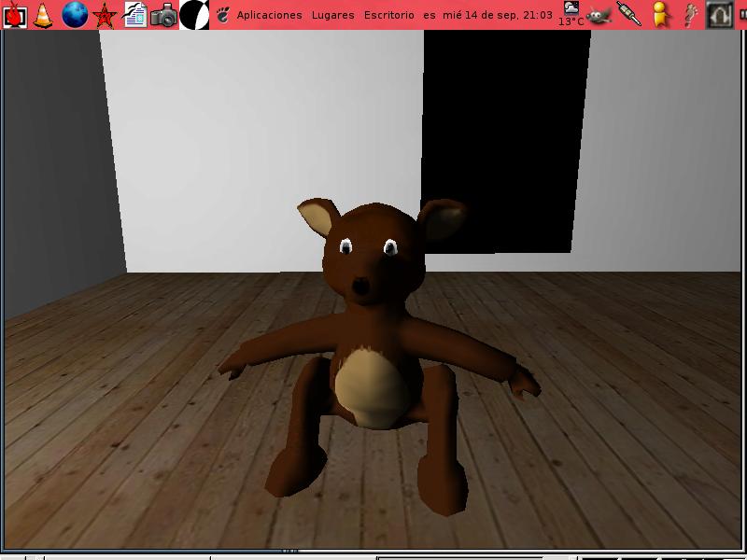The height and width of the screenshot is (560, 747).
Task: Launch the yellow figure messenger icon
Action: (x=660, y=15)
